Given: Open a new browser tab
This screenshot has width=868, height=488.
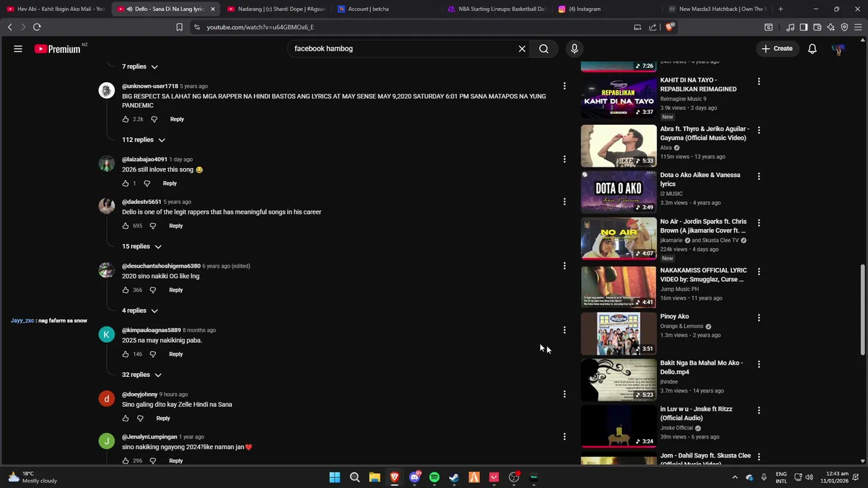Looking at the screenshot, I should tap(781, 9).
